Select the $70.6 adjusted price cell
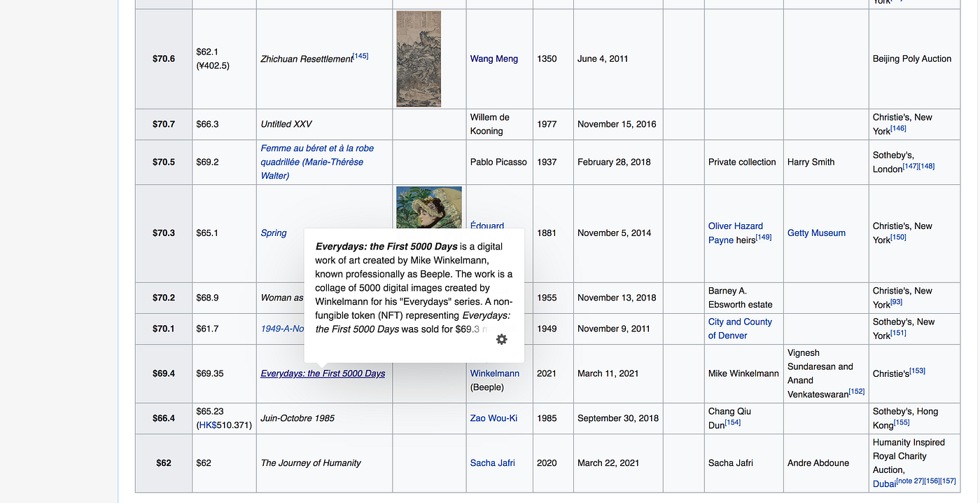Viewport: 980px width, 503px height. click(x=164, y=59)
